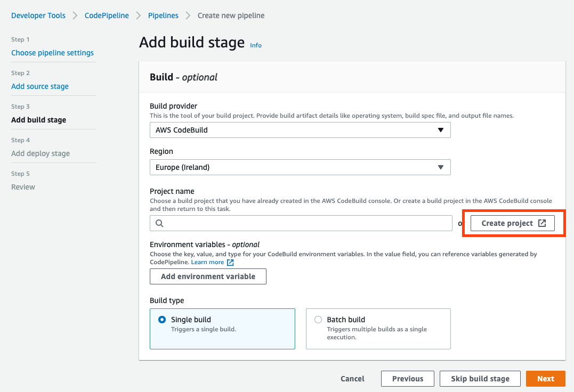The image size is (574, 392).
Task: Click the orange Next button
Action: tap(545, 379)
